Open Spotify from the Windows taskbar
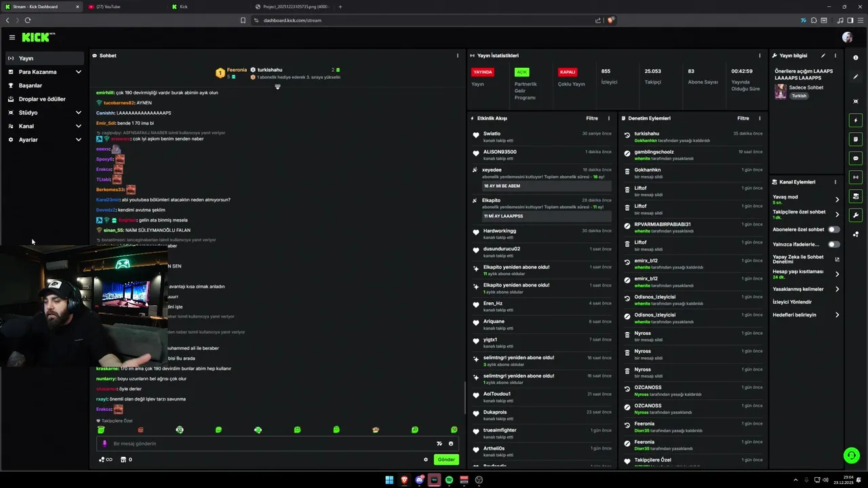 (449, 480)
